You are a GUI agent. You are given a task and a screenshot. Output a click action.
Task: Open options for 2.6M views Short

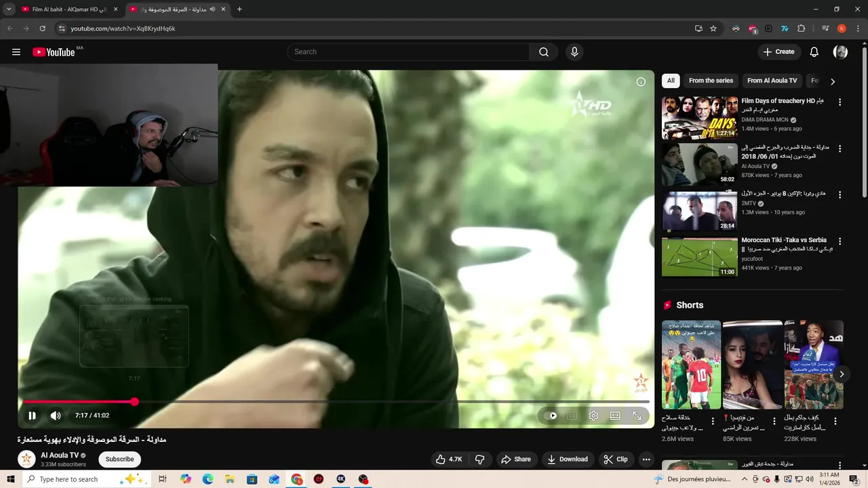tap(713, 421)
